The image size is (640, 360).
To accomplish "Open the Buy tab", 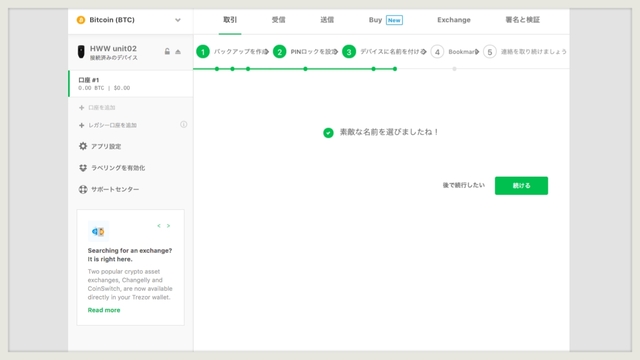I will [375, 20].
